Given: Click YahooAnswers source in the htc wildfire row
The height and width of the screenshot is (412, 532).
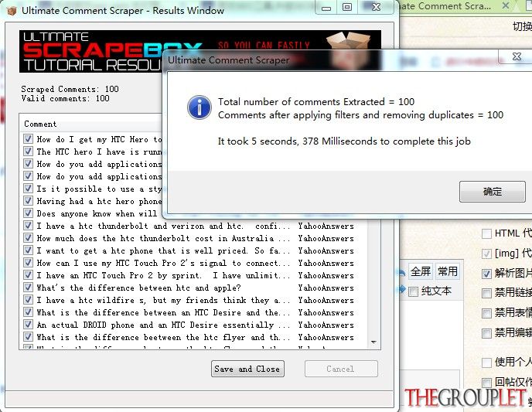Looking at the screenshot, I should coord(326,300).
